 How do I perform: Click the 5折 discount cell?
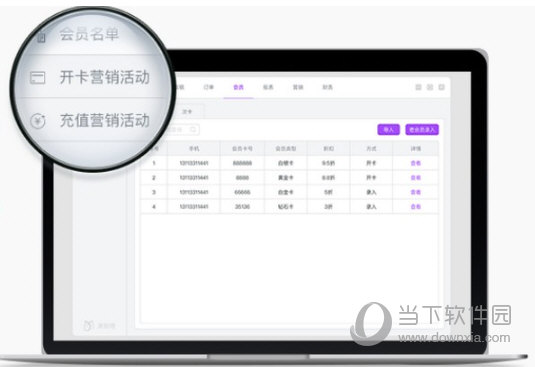329,192
